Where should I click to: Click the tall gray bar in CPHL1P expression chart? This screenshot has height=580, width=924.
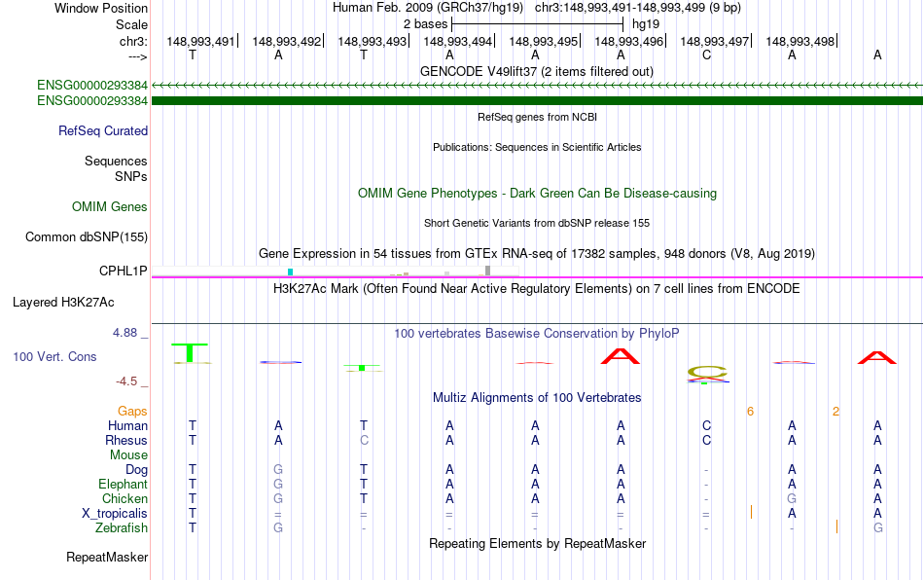coord(488,271)
